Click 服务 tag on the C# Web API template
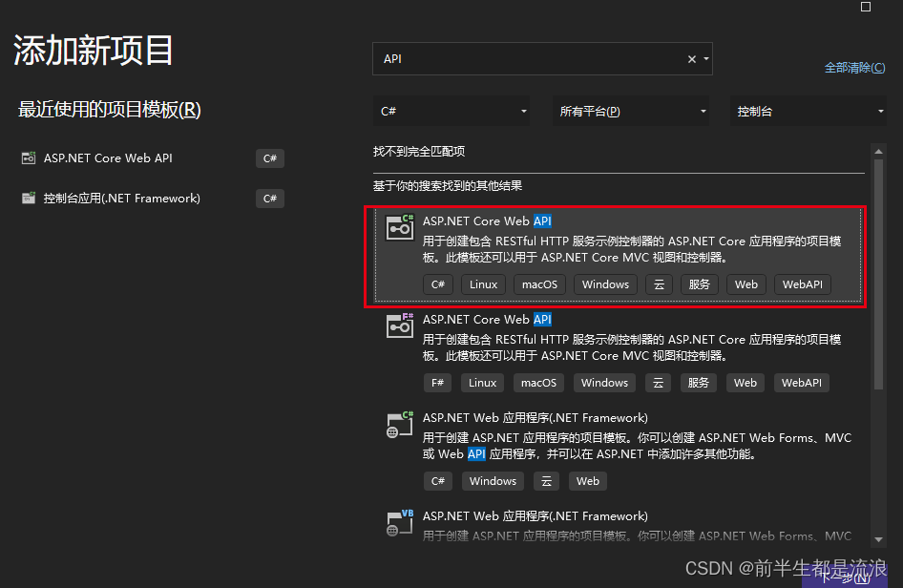This screenshot has width=903, height=588. (699, 284)
